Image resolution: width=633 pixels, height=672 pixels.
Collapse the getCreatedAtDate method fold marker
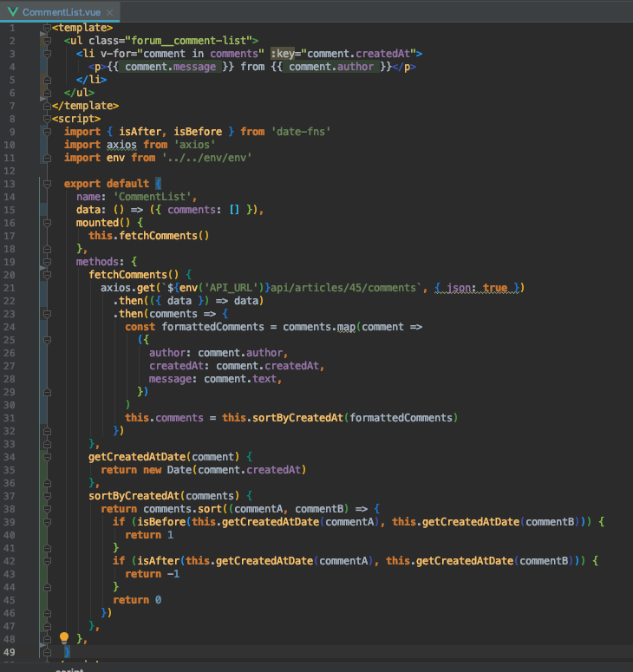[46, 457]
